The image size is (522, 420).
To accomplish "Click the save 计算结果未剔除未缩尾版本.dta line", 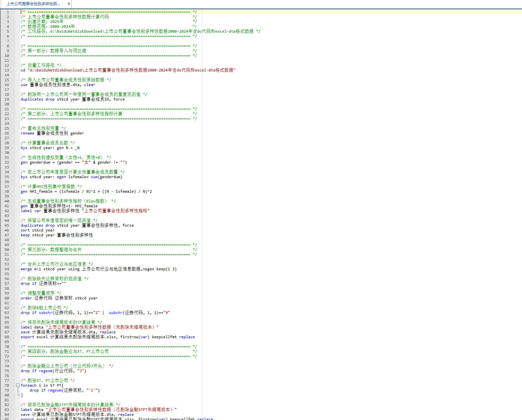I will pos(68,332).
